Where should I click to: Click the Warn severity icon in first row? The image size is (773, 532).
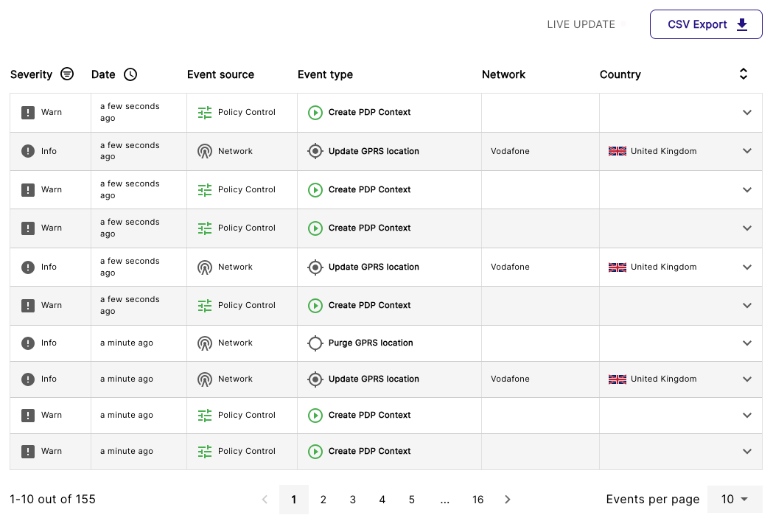point(28,113)
